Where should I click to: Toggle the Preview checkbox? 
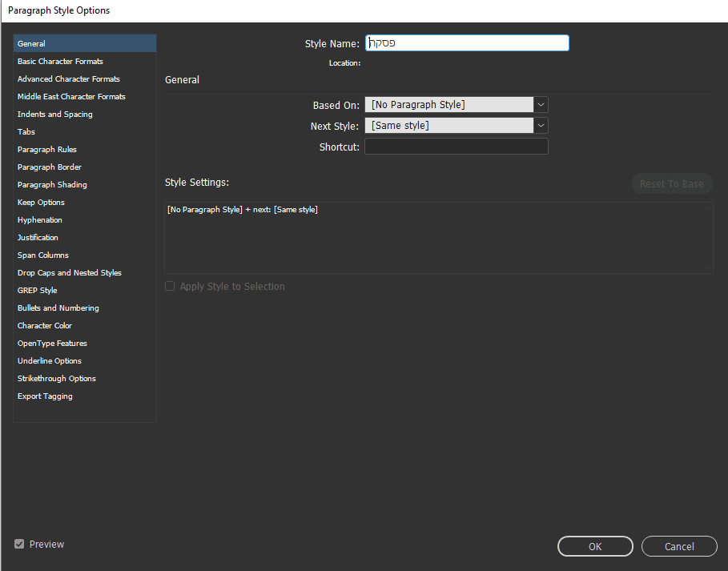[19, 544]
